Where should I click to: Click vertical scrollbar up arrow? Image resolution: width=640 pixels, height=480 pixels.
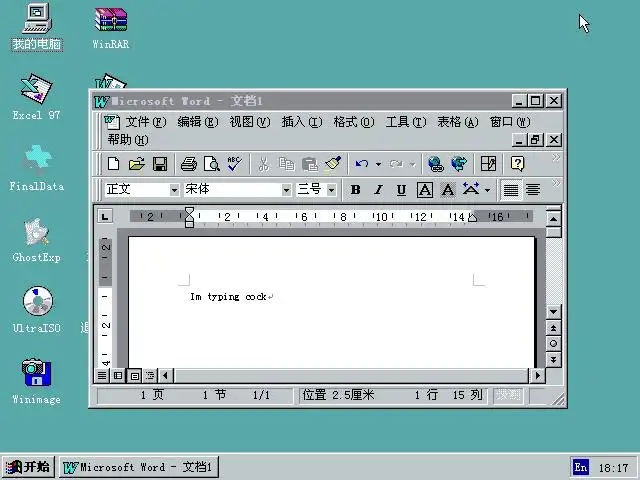point(553,219)
